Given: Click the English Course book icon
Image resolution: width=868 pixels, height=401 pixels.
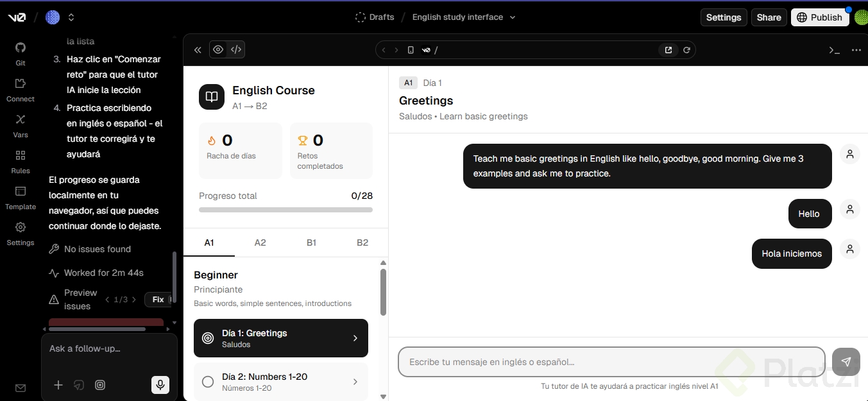Looking at the screenshot, I should (212, 97).
